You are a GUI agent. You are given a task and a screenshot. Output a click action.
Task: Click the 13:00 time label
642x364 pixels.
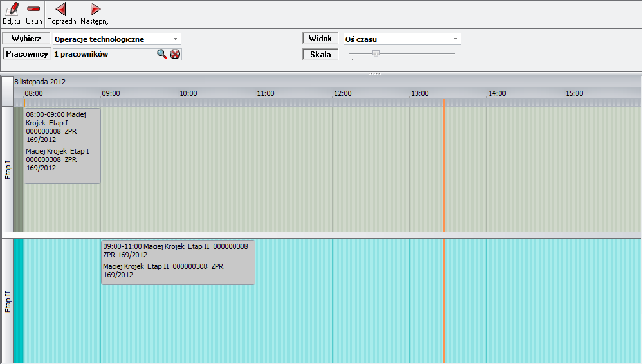420,93
